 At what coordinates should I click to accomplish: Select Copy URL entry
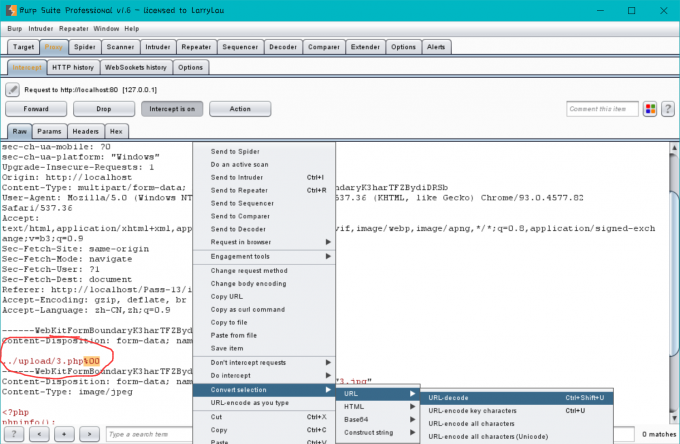pyautogui.click(x=264, y=297)
